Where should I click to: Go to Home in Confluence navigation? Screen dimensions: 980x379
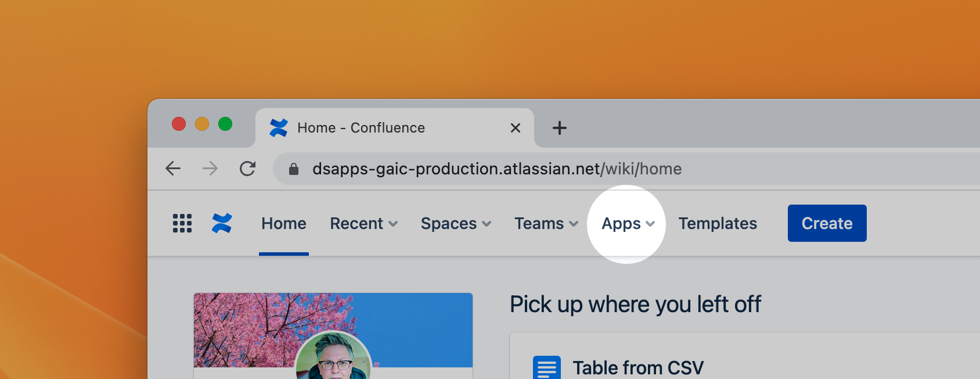(284, 224)
